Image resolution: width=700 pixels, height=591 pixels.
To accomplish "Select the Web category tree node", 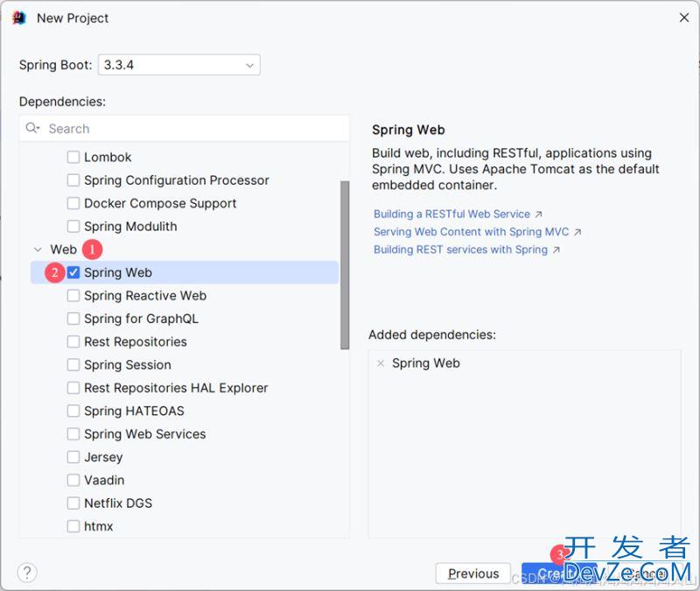I will pos(63,250).
